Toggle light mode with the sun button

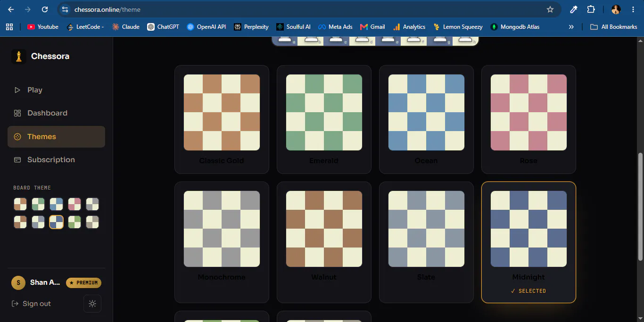92,304
